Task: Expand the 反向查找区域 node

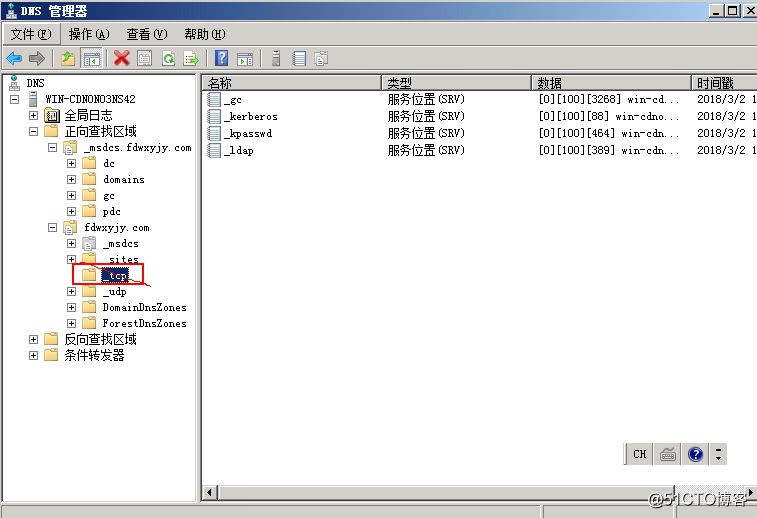Action: pos(33,339)
